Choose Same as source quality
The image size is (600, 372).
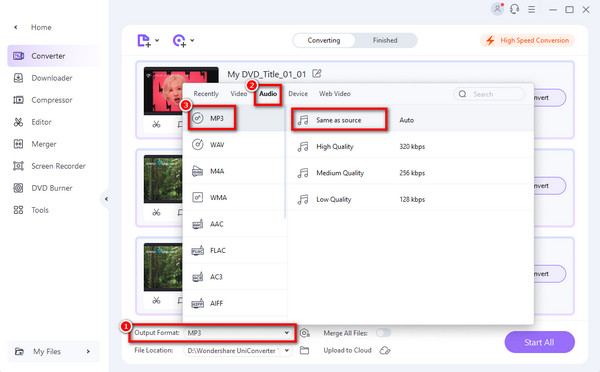pos(410,120)
